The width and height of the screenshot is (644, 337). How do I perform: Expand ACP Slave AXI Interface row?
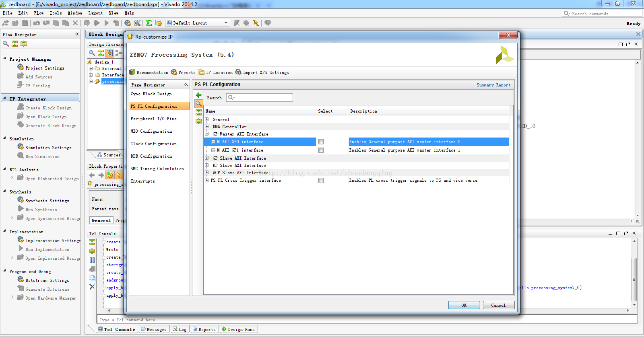click(x=207, y=173)
